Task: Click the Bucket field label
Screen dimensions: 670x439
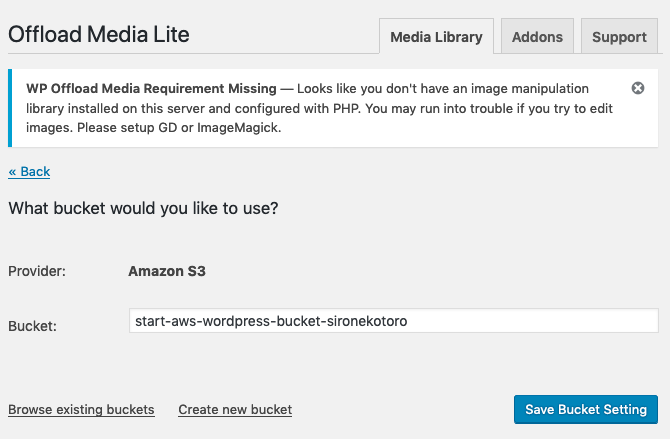Action: tap(32, 326)
